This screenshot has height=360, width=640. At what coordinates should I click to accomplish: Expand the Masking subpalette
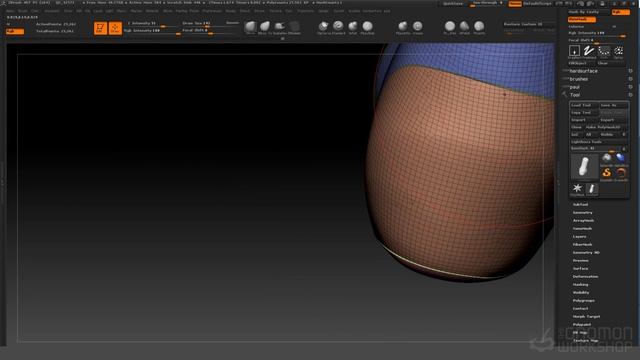pos(580,284)
